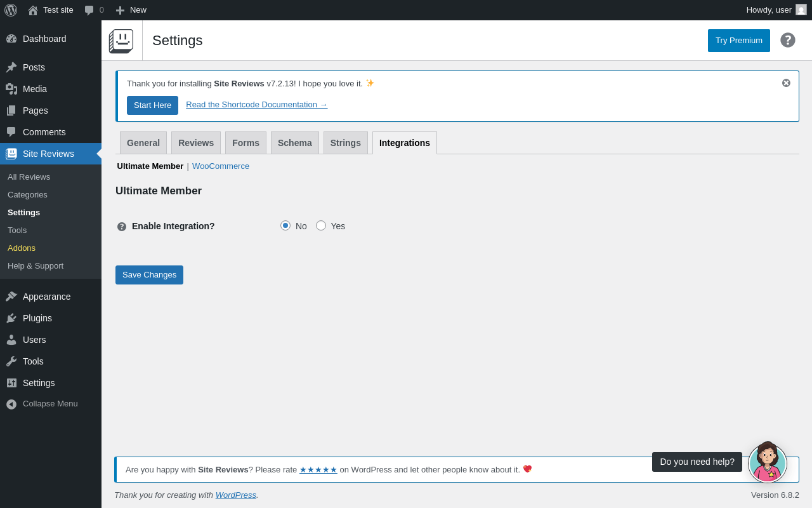Click the Tools wrench icon
The image size is (812, 508).
(x=11, y=361)
